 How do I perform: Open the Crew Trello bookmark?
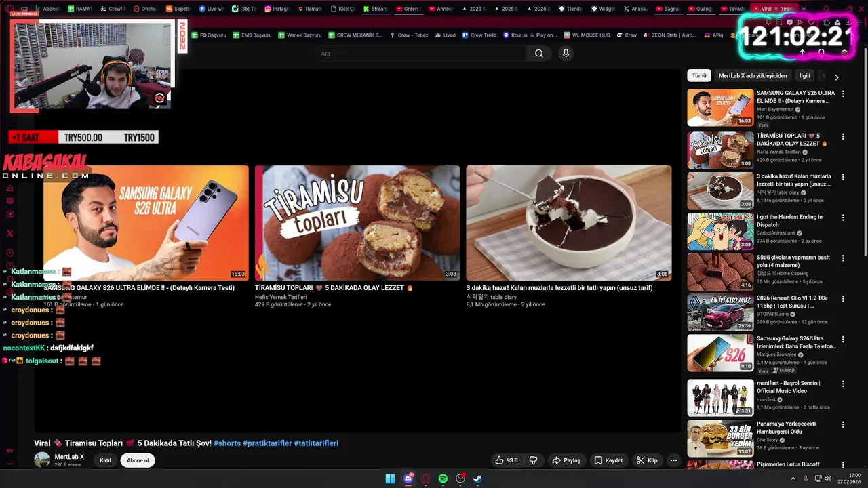point(479,35)
